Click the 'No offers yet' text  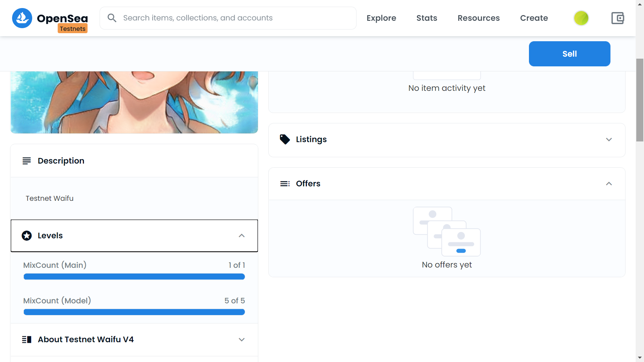(x=447, y=265)
